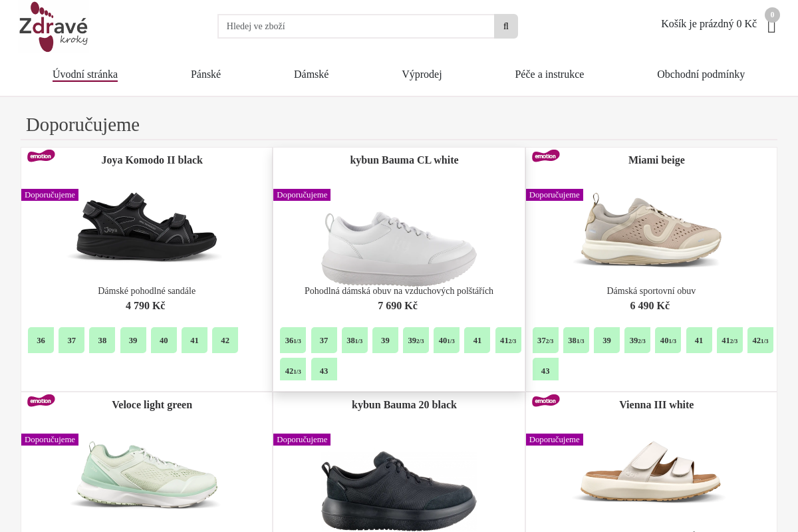Select size 40 for Joya Komodo II

click(164, 340)
